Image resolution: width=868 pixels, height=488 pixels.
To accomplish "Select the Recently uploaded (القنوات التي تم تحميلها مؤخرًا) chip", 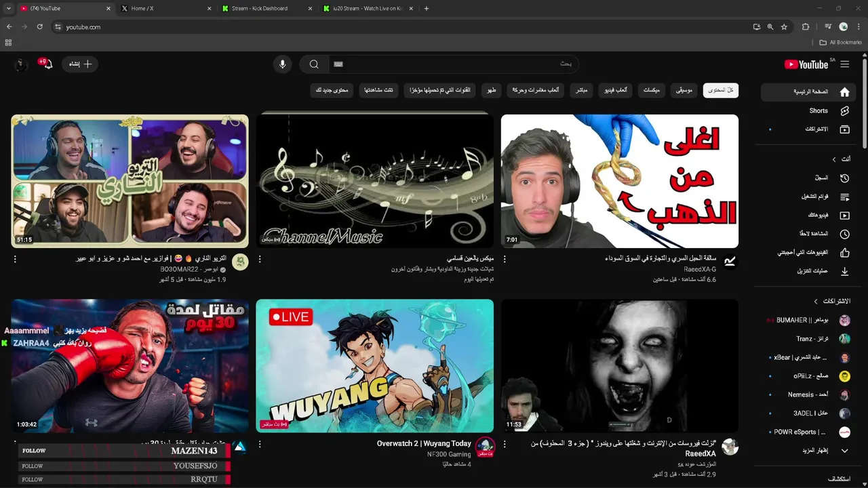I will [441, 90].
